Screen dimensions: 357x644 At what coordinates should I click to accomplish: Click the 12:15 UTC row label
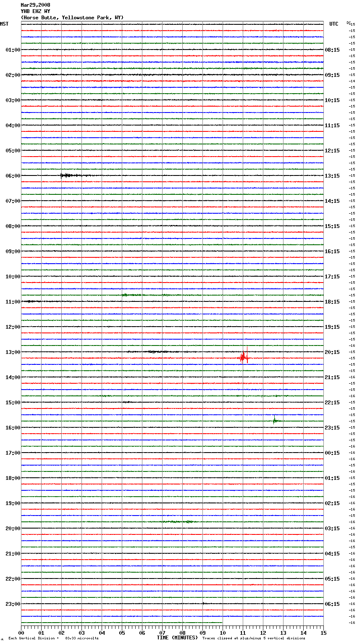point(332,151)
